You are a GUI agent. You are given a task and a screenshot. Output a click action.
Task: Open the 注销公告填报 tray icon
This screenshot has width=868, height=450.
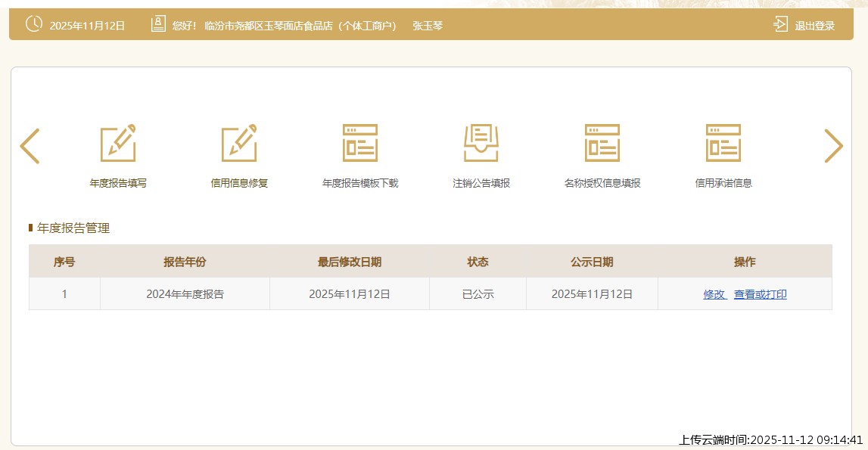(x=481, y=143)
